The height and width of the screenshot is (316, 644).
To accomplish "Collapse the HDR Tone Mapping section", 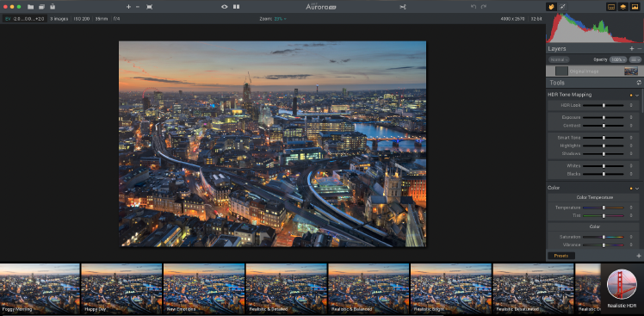I will 637,95.
